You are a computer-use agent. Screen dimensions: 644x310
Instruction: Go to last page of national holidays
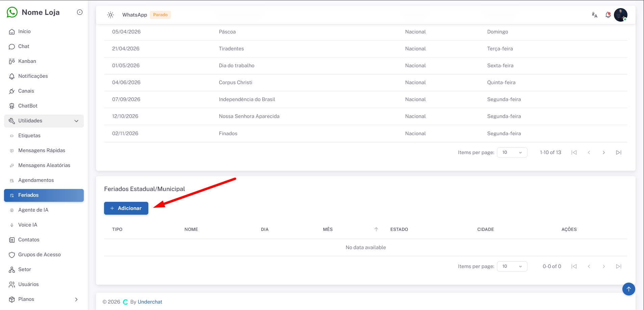pos(619,152)
